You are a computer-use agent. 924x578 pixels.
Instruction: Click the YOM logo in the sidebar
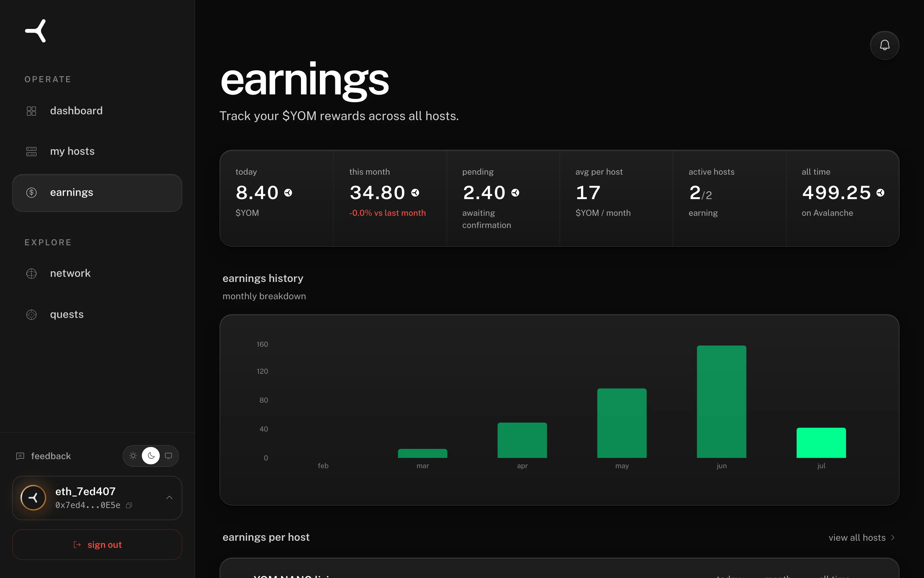[x=36, y=31]
